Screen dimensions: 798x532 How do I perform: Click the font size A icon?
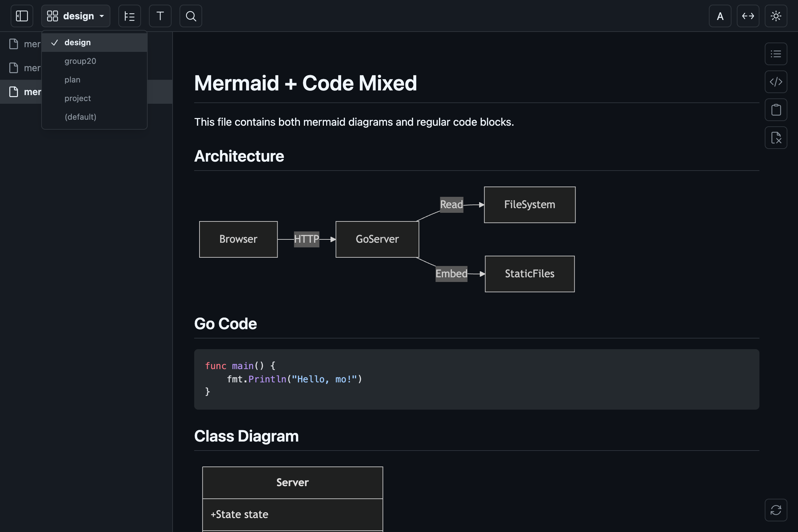click(720, 16)
